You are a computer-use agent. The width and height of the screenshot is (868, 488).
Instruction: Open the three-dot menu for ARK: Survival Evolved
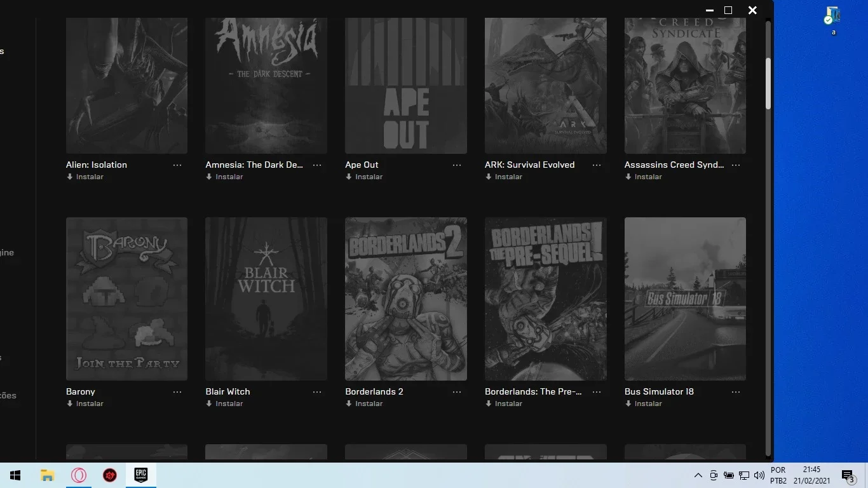click(597, 165)
